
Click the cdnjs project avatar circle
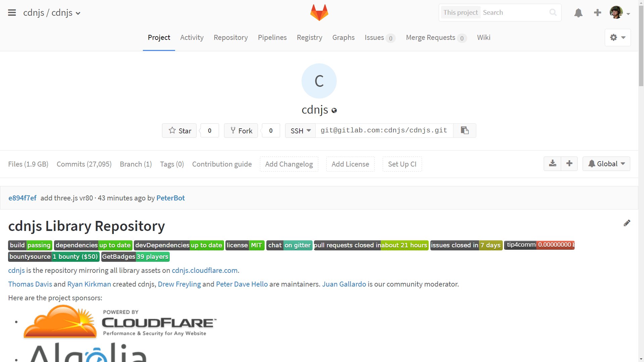pos(319,81)
